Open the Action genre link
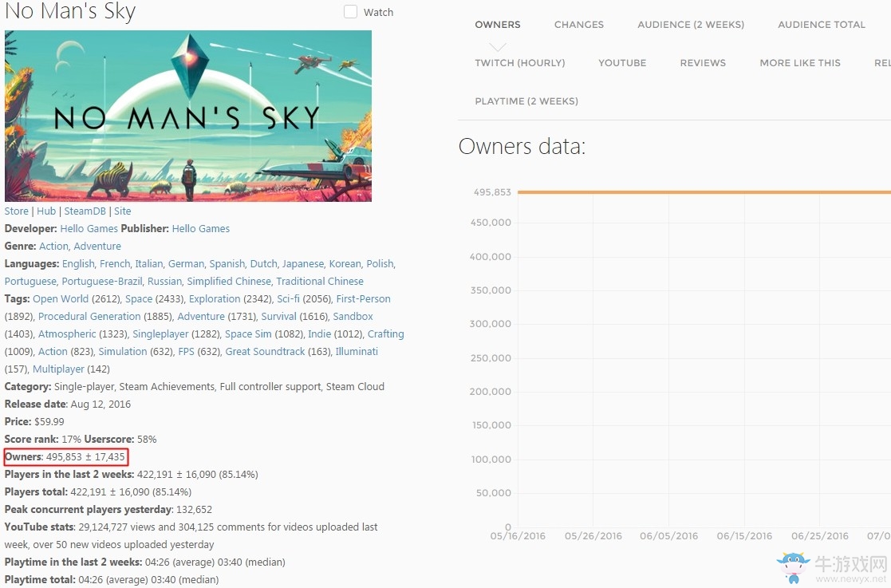 (53, 247)
